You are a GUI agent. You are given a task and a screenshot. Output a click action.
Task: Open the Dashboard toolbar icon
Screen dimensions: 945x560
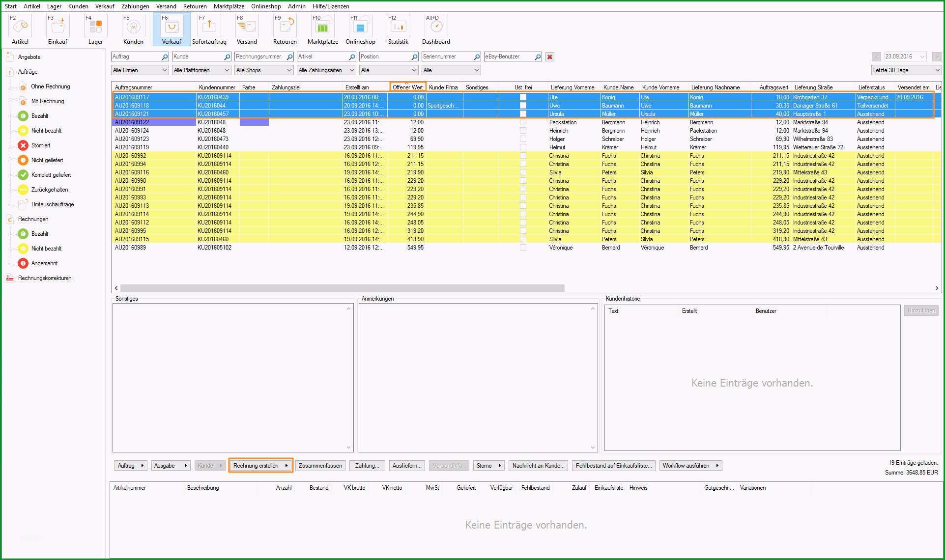click(x=436, y=29)
